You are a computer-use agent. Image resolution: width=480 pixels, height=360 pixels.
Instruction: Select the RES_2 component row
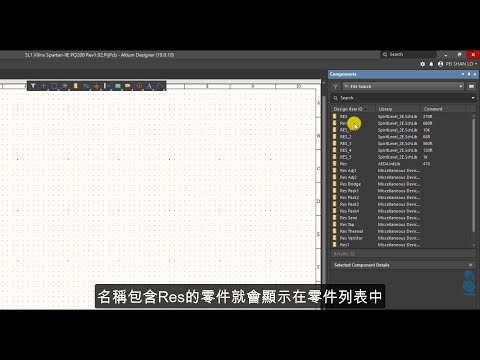pyautogui.click(x=402, y=137)
